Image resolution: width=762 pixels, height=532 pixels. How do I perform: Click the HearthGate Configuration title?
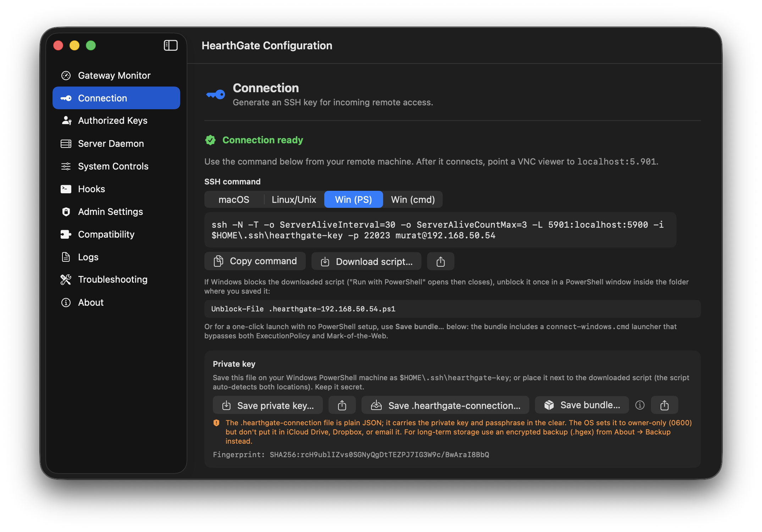[267, 45]
